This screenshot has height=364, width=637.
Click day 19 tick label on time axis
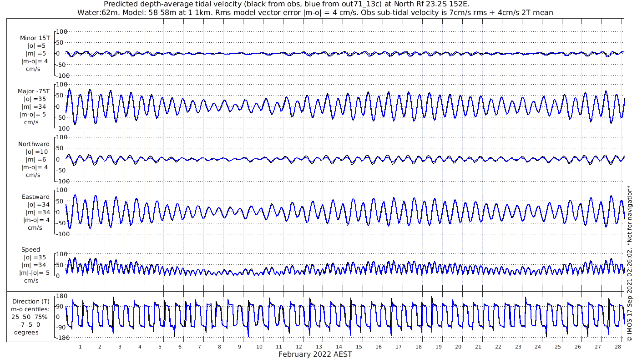(x=438, y=347)
